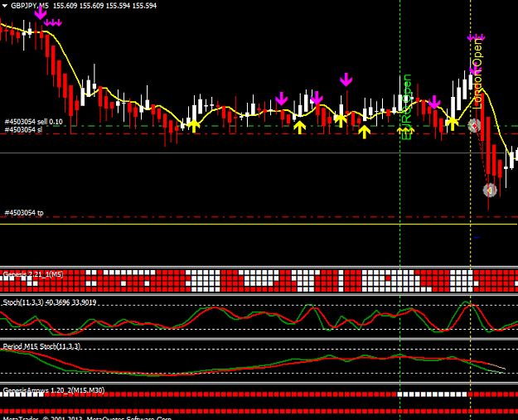Select the '#4503054 sl' stop loss label
Screen dimensions: 518x420
pyautogui.click(x=23, y=130)
